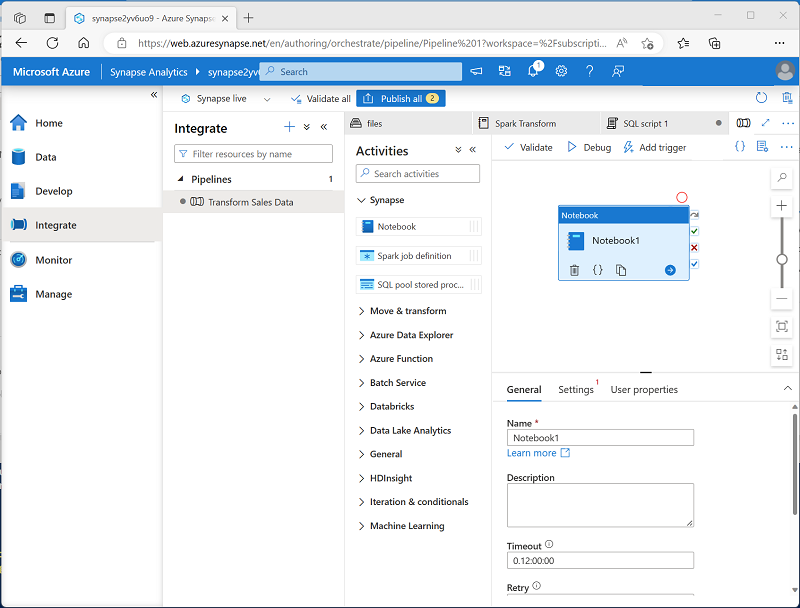Click Add trigger
800x608 pixels.
655,147
